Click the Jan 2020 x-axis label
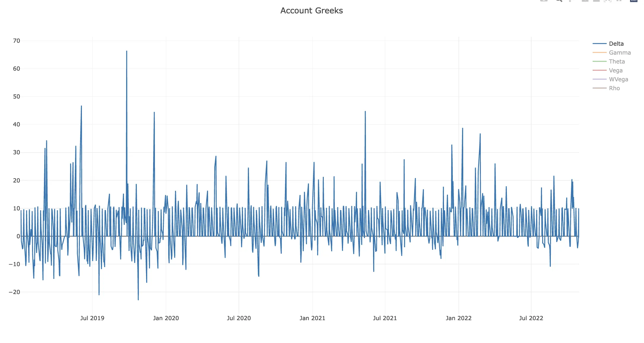 (166, 318)
